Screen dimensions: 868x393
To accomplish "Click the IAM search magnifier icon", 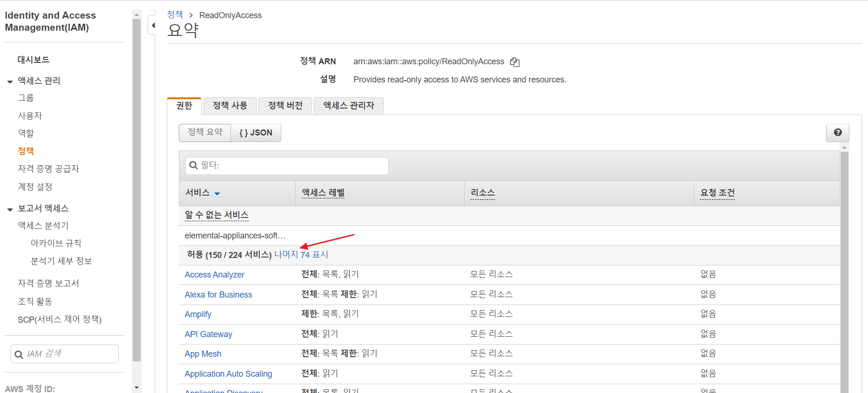I will (x=19, y=354).
